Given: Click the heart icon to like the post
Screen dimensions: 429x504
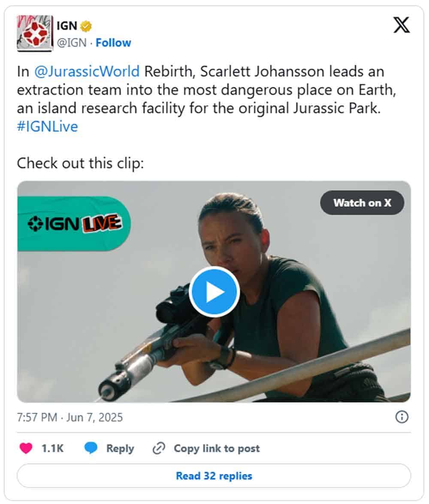Looking at the screenshot, I should coord(27,448).
